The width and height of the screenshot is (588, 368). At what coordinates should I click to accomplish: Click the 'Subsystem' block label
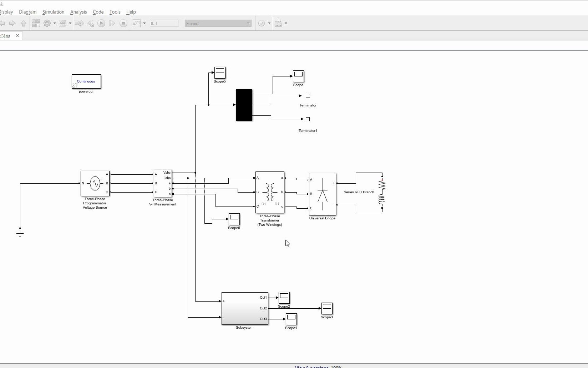[245, 328]
